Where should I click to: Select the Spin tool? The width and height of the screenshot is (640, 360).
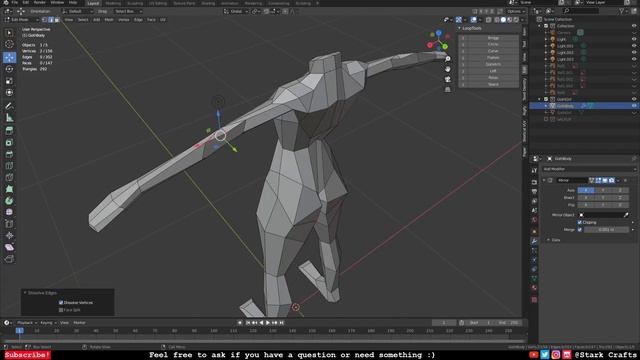(x=9, y=201)
